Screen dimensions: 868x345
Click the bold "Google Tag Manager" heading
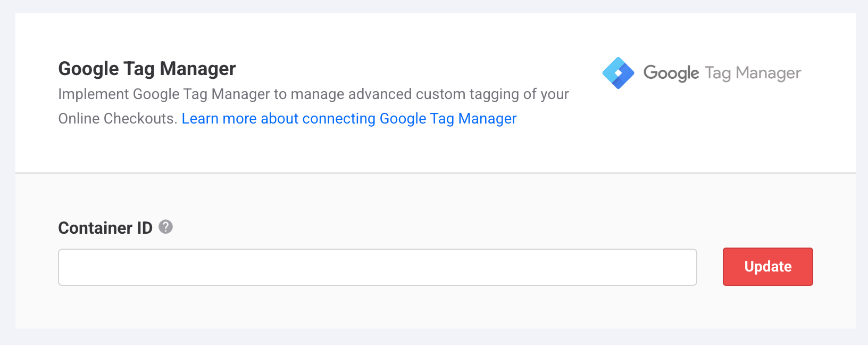click(x=147, y=69)
